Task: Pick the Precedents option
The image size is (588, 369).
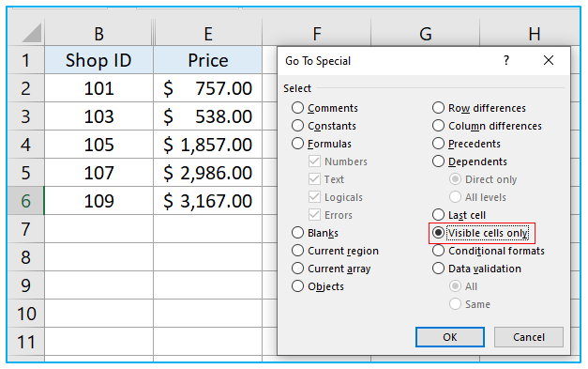Action: (438, 144)
